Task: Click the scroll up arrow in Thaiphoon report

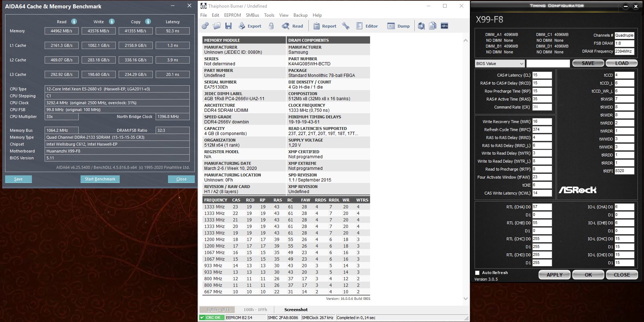Action: click(465, 40)
